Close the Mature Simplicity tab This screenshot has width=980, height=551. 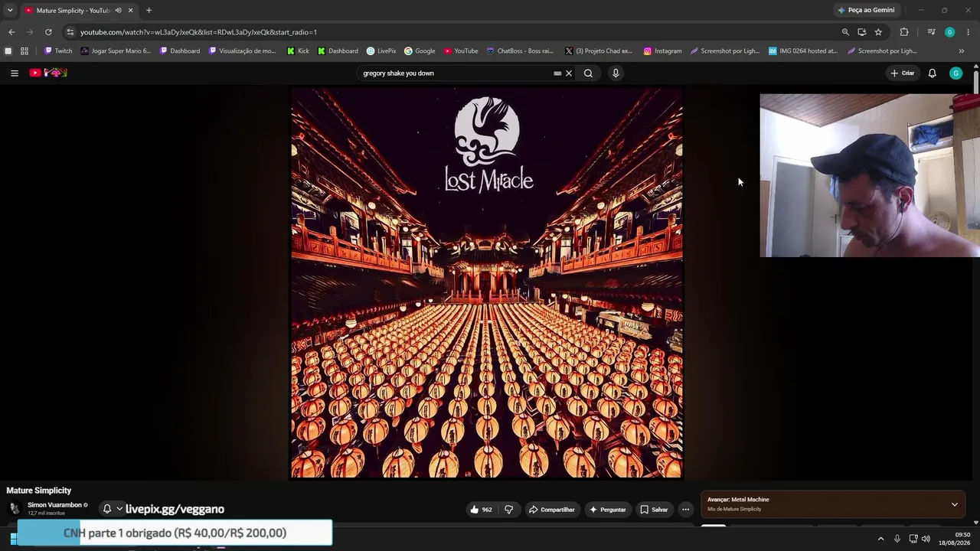click(x=130, y=11)
